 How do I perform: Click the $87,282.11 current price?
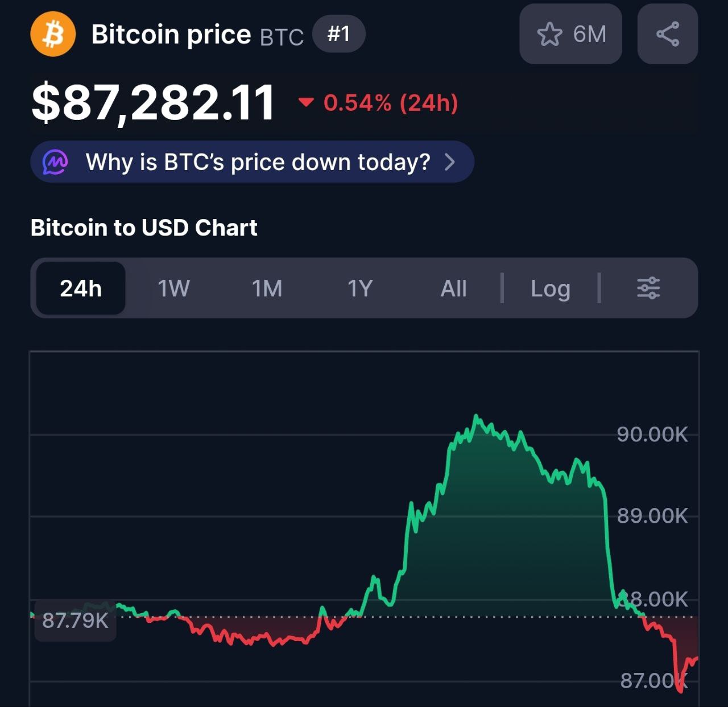click(154, 102)
